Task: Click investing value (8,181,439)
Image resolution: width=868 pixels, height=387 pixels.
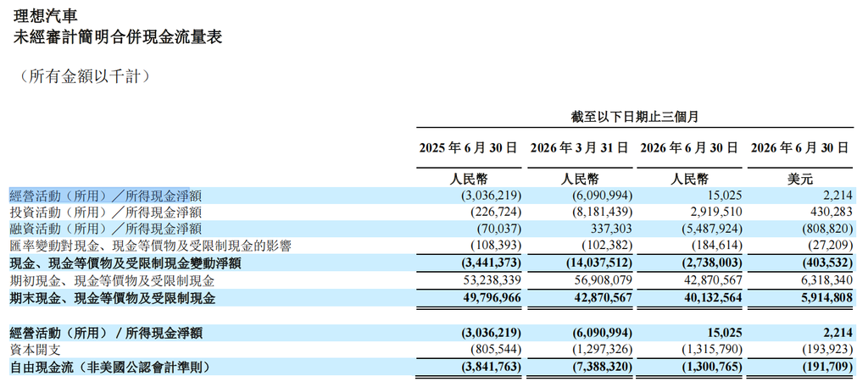Action: 601,213
